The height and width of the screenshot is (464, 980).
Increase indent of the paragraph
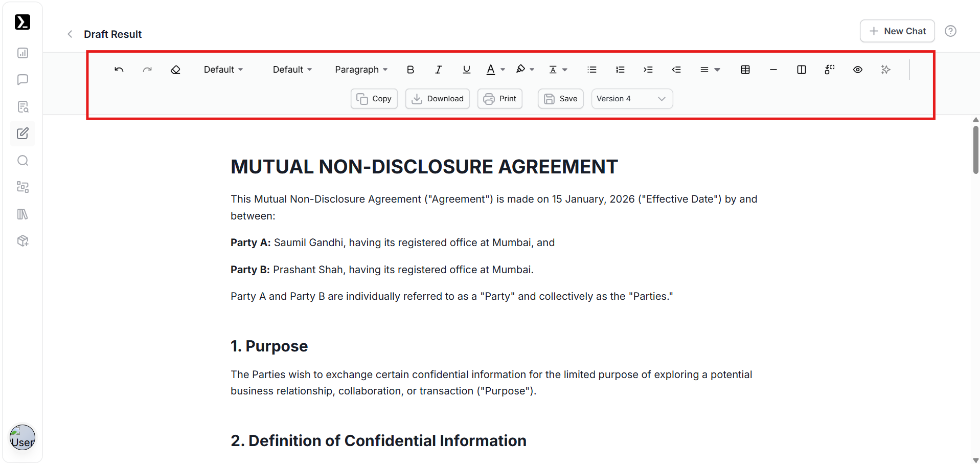click(648, 70)
